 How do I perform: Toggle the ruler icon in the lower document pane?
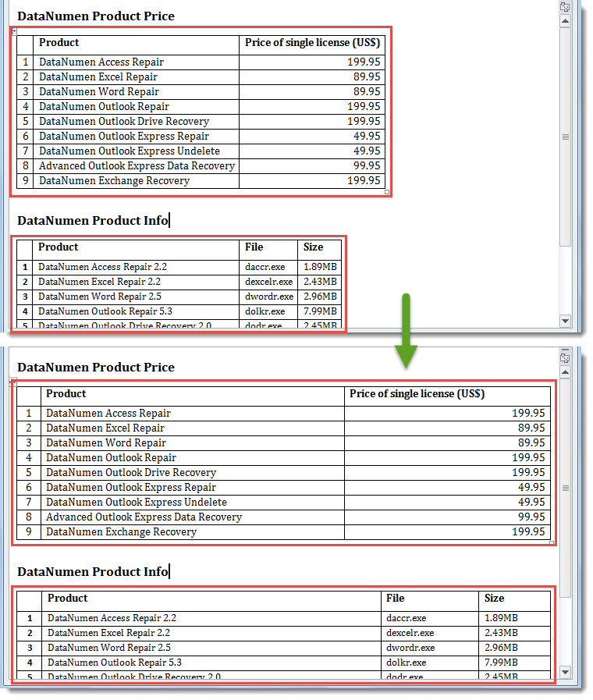pos(565,358)
